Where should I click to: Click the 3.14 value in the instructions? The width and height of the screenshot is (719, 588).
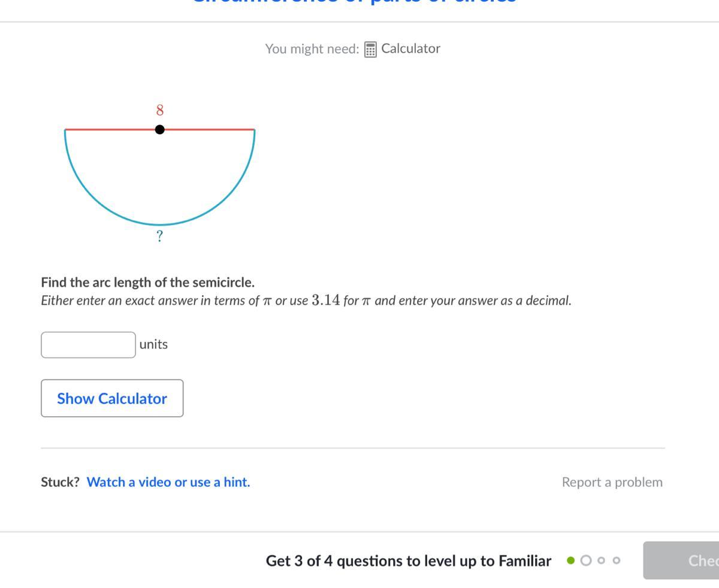325,300
